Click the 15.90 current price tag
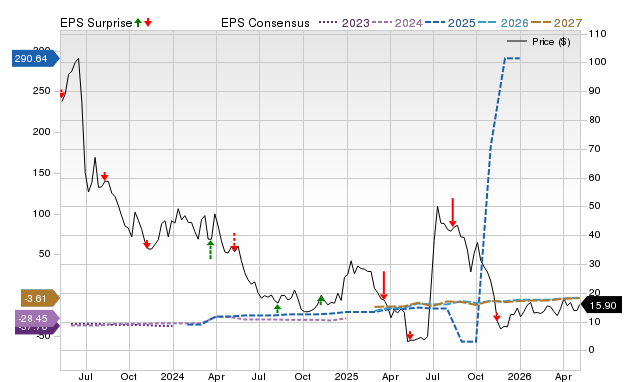Viewport: 640px width, 382px height. pos(601,306)
